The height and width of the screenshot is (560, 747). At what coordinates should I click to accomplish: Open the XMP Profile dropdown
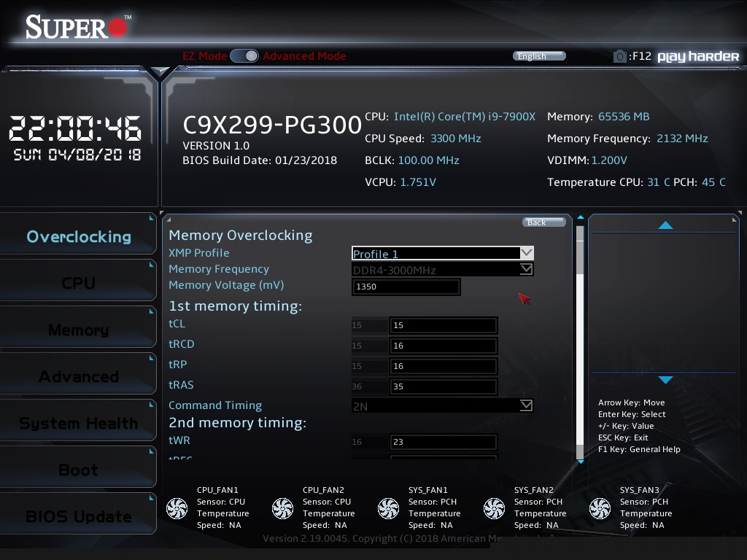pyautogui.click(x=442, y=254)
